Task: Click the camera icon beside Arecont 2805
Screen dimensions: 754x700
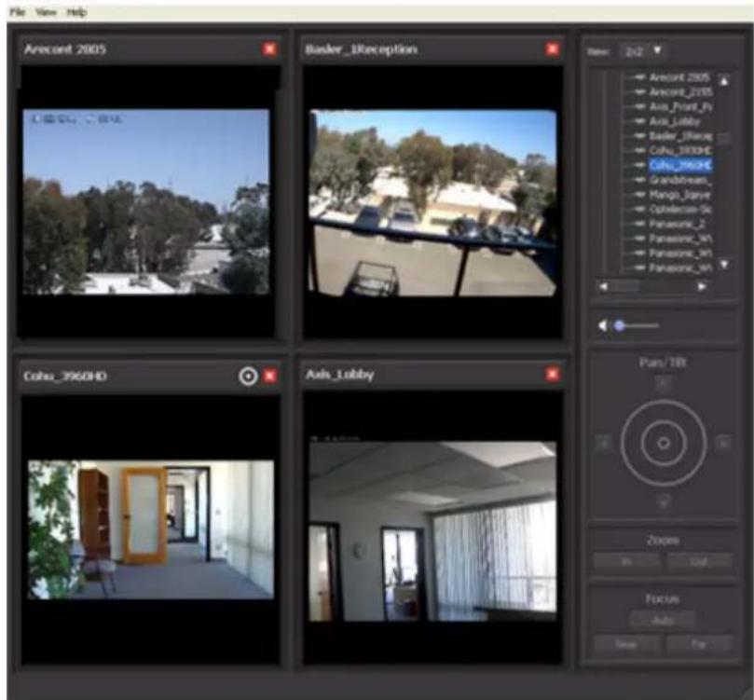Action: coord(639,77)
